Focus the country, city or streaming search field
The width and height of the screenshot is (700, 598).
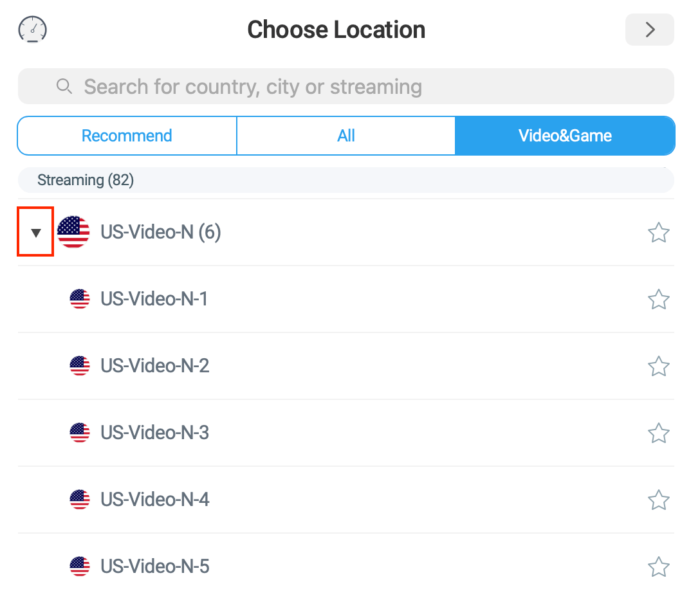pyautogui.click(x=346, y=86)
